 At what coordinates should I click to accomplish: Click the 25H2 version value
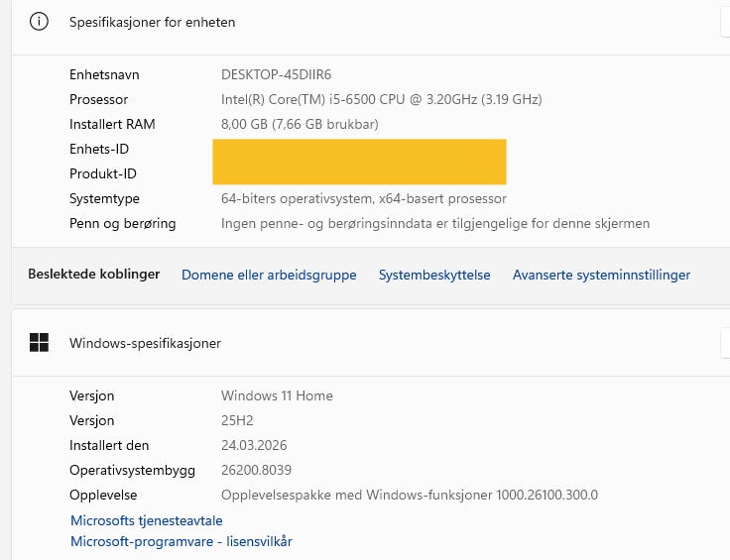(238, 420)
